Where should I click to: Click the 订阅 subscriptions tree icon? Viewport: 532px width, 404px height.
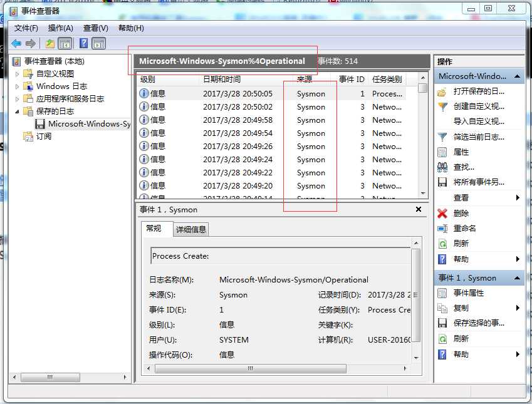(28, 137)
